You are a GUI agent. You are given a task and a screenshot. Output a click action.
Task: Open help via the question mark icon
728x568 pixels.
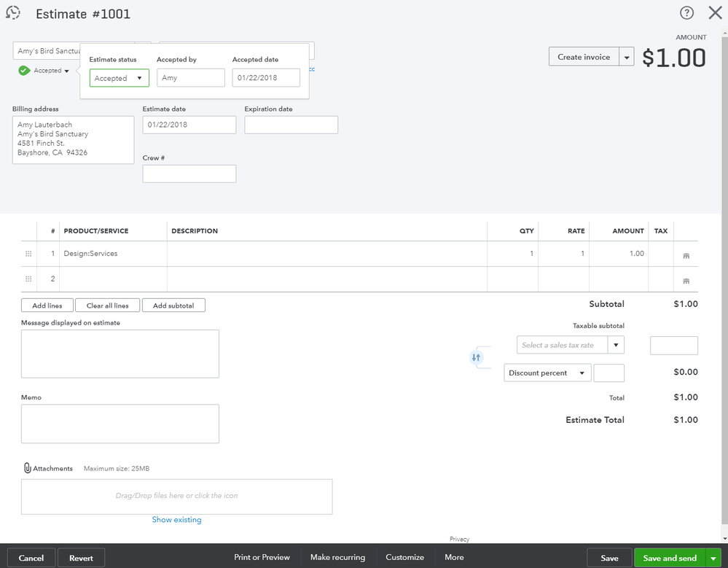686,12
